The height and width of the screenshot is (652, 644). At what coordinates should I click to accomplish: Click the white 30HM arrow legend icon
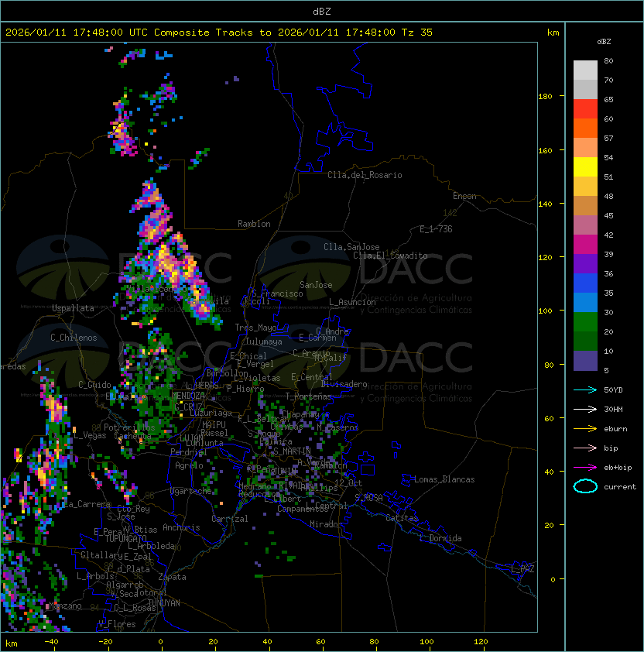[585, 409]
